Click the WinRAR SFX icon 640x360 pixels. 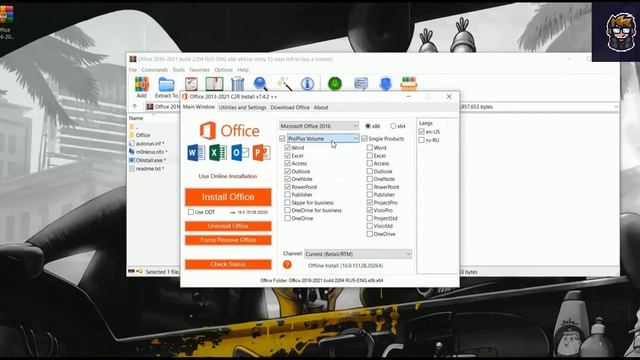coord(409,83)
